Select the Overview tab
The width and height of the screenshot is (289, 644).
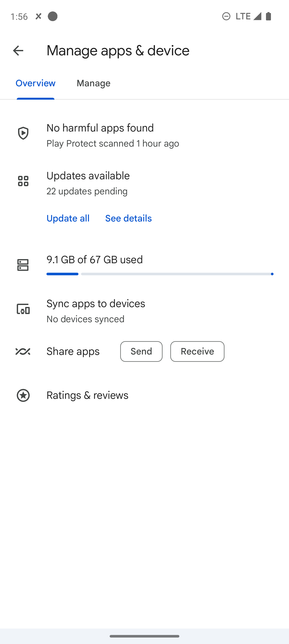point(35,83)
